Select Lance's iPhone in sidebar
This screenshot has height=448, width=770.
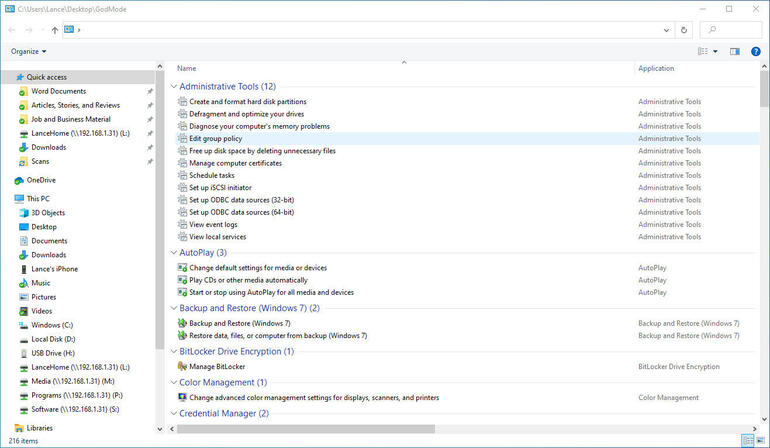click(54, 269)
